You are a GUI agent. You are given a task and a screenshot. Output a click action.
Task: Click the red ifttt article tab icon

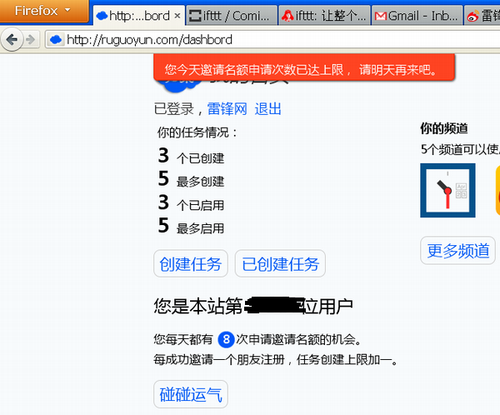(287, 16)
